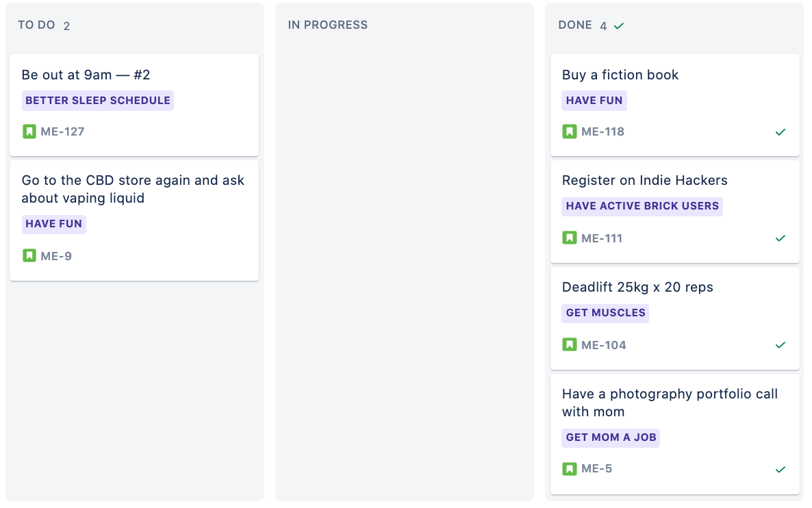This screenshot has height=508, width=812.
Task: Select the GET MUSCLES epic tag
Action: pos(605,313)
